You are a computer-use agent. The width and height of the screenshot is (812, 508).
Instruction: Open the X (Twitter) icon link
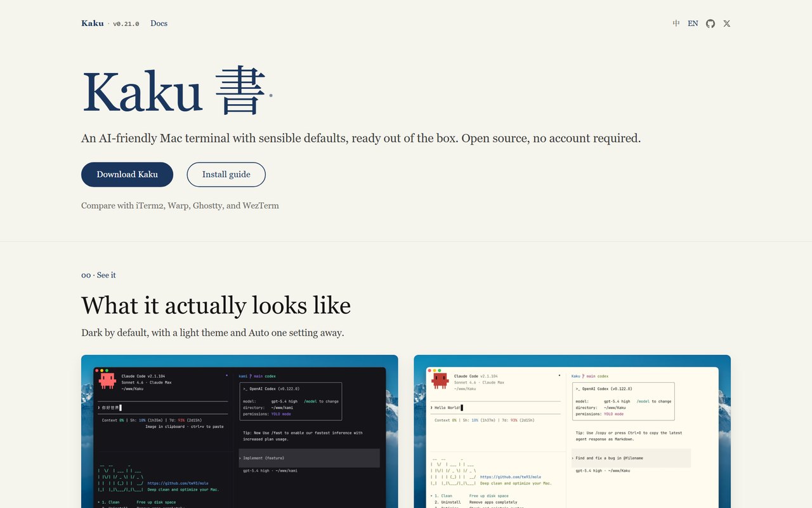[727, 23]
